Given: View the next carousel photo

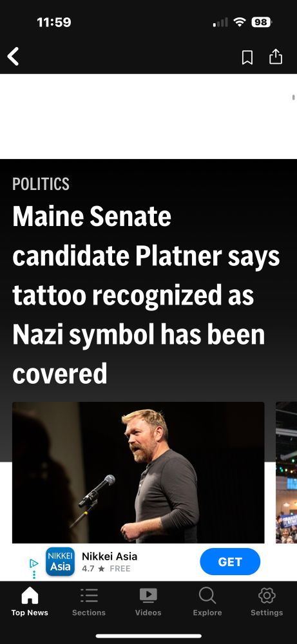Looking at the screenshot, I should pyautogui.click(x=286, y=472).
